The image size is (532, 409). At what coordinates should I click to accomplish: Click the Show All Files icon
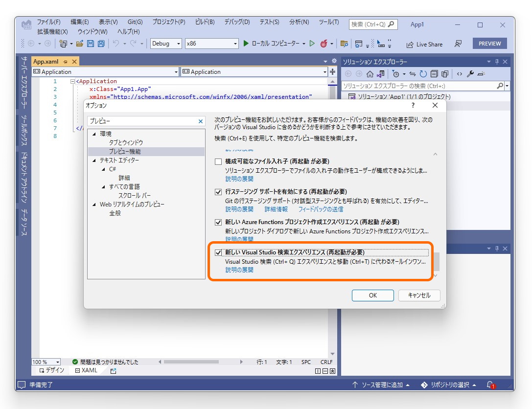(445, 74)
